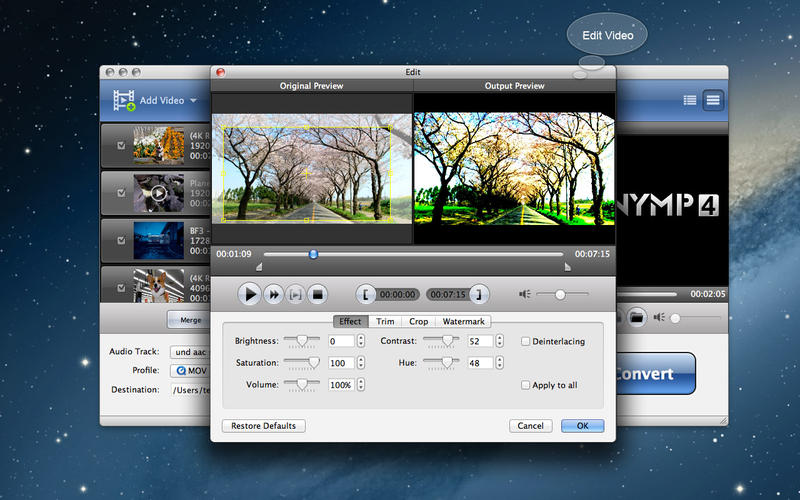Switch to the detailed list view icon
Viewport: 800px width, 500px height.
(x=690, y=100)
